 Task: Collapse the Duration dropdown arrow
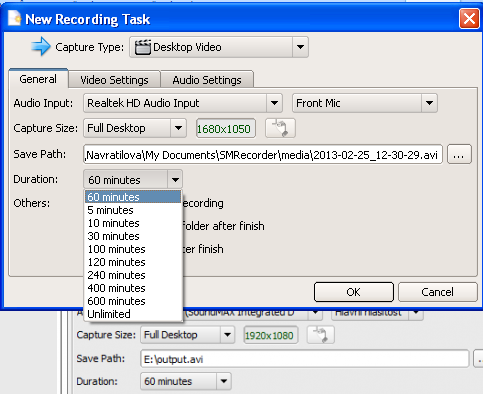coord(175,180)
